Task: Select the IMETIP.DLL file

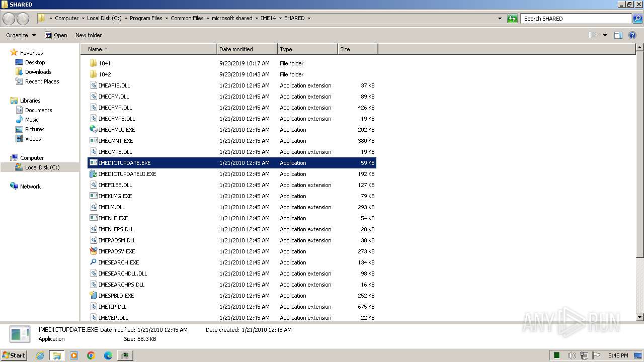Action: point(232,307)
